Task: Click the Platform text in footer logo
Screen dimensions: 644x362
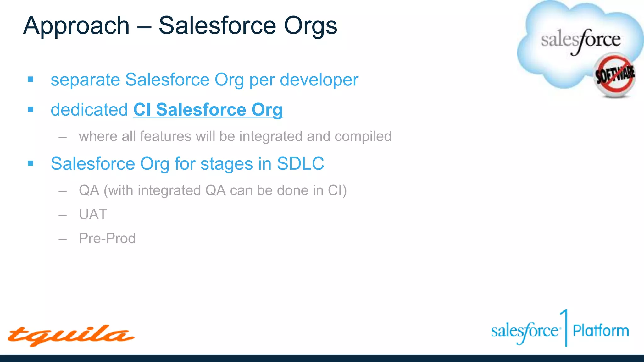Action: 601,331
